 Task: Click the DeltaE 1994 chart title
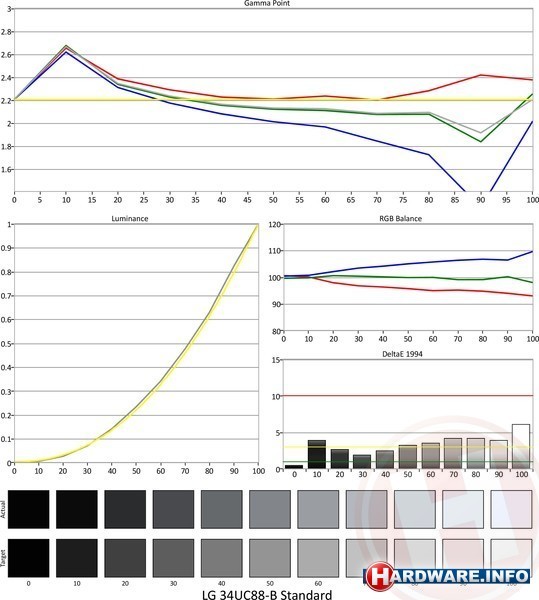(402, 354)
